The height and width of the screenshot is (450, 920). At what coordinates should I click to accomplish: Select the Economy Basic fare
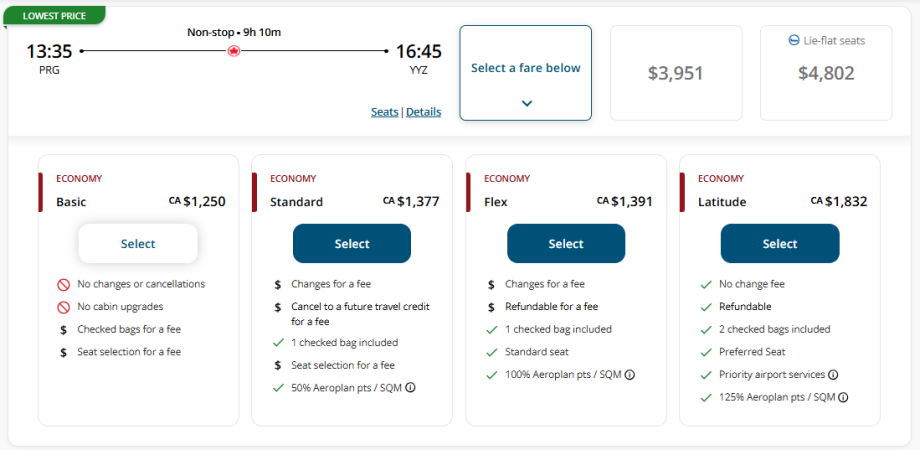pos(138,244)
